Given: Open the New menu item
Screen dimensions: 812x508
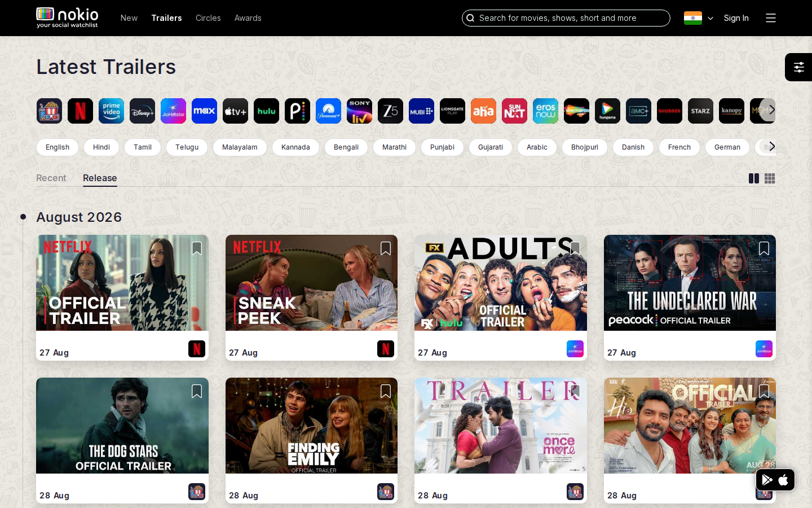Looking at the screenshot, I should click(x=129, y=18).
